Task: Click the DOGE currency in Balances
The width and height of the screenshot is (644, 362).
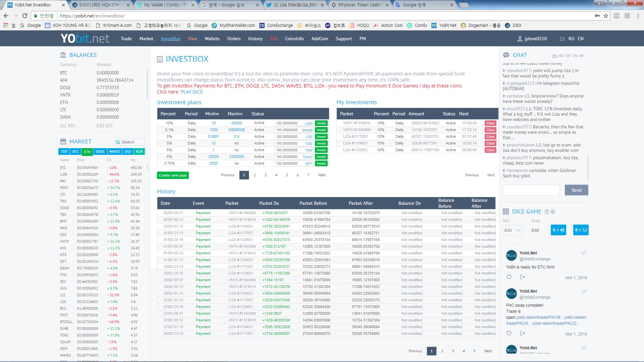Action: coord(65,87)
